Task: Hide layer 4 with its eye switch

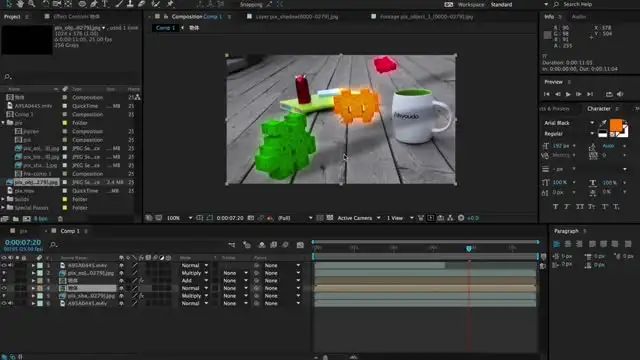Action: coord(4,288)
